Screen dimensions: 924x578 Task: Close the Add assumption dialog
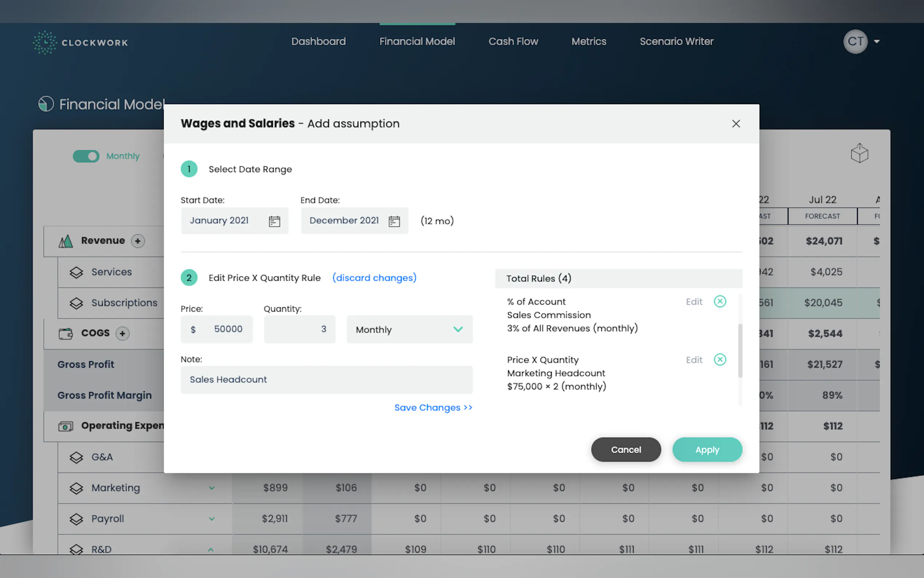click(736, 124)
